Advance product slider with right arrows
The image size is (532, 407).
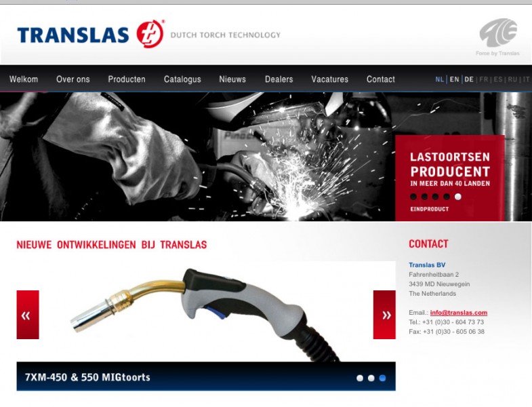tap(384, 315)
